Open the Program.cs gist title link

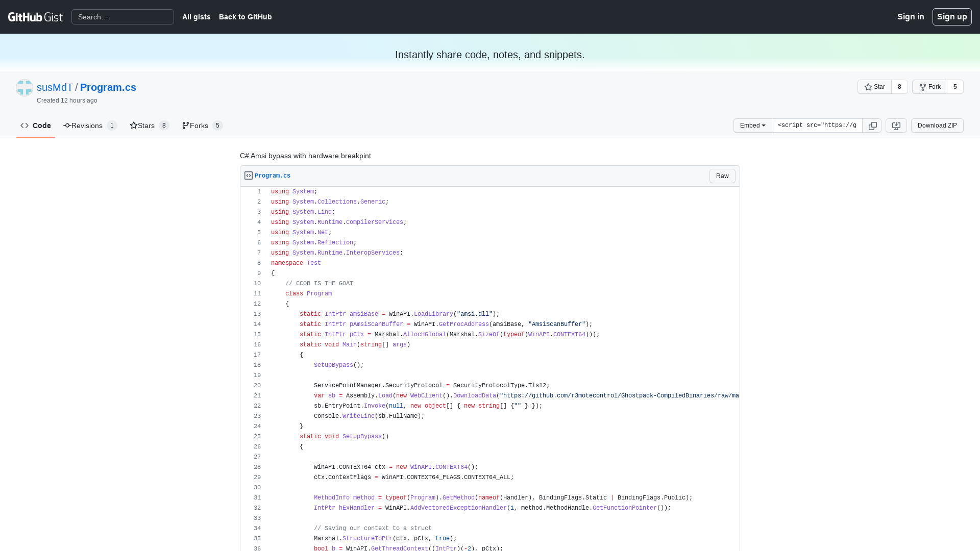tap(108, 87)
